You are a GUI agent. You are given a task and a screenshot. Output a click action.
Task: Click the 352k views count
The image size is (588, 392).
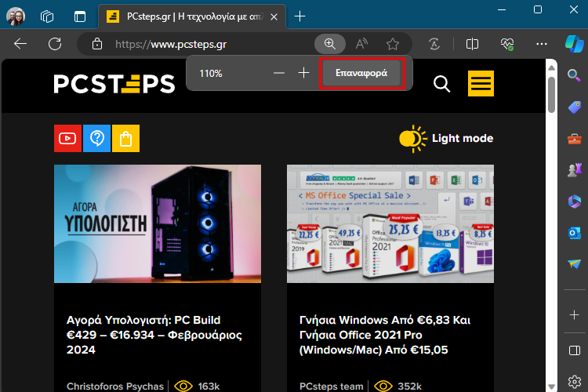click(409, 386)
